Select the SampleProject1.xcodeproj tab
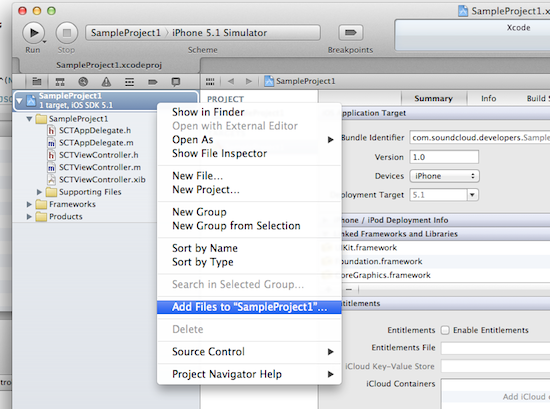 (109, 65)
